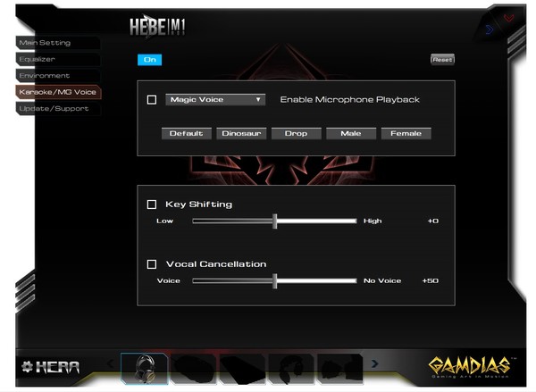Click the +0 Key Shifting value
This screenshot has width=536, height=392.
[433, 221]
